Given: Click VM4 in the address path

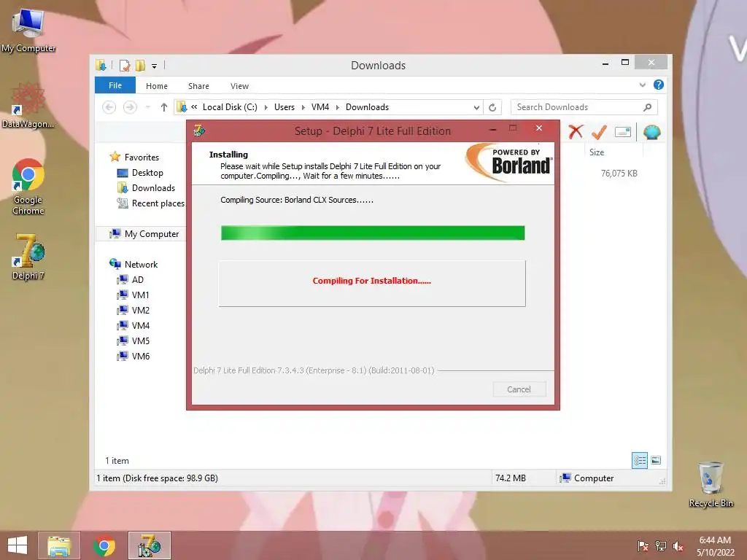Looking at the screenshot, I should (x=320, y=107).
